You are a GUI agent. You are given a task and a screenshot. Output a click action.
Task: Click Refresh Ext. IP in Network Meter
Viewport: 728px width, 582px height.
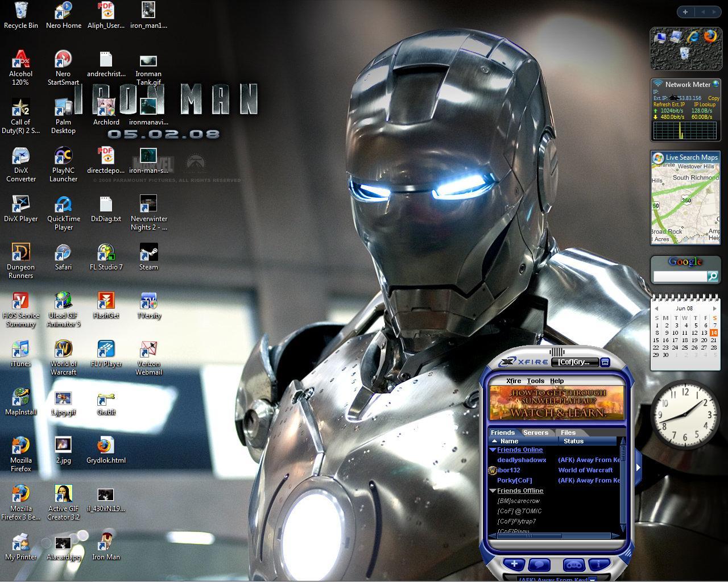click(669, 105)
